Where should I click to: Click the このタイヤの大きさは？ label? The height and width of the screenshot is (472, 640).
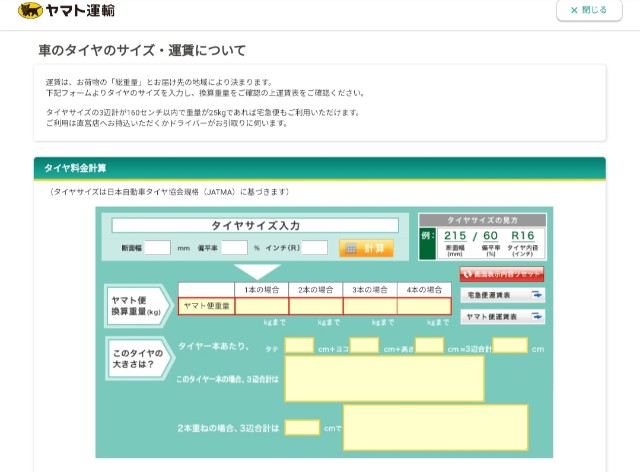pyautogui.click(x=138, y=358)
